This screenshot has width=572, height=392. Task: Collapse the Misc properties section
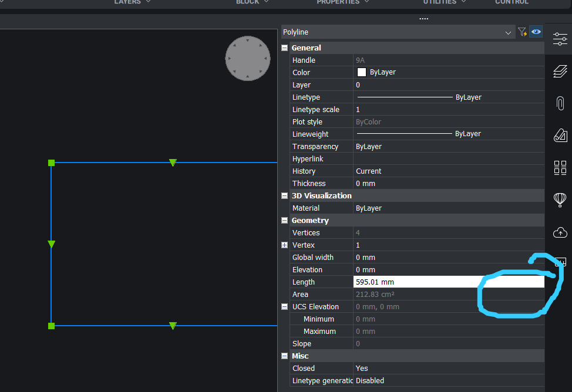pos(285,356)
